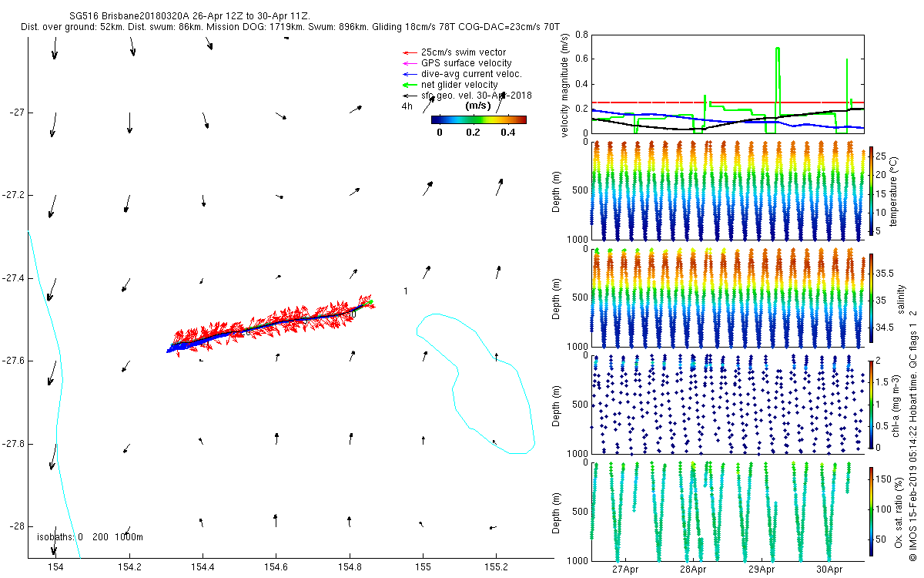Screen dimensions: 924x578
Task: Click the '30Apr' date tick
Action: click(x=829, y=570)
